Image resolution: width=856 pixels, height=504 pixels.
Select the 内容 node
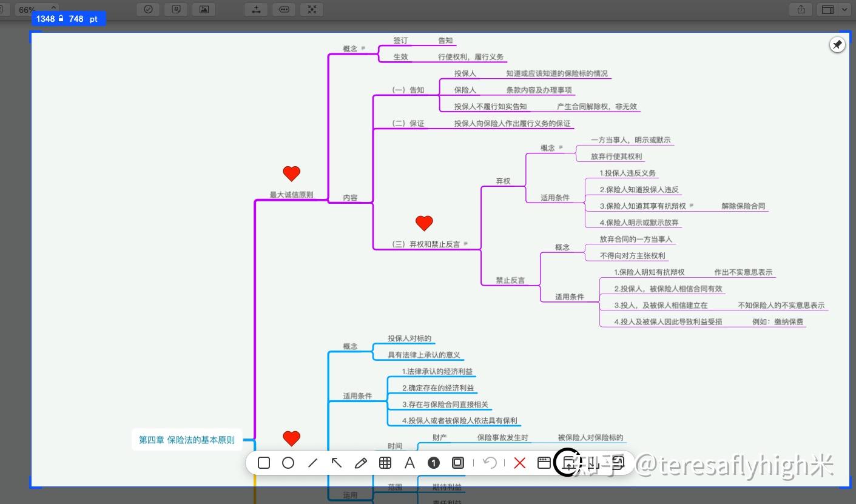pyautogui.click(x=351, y=197)
